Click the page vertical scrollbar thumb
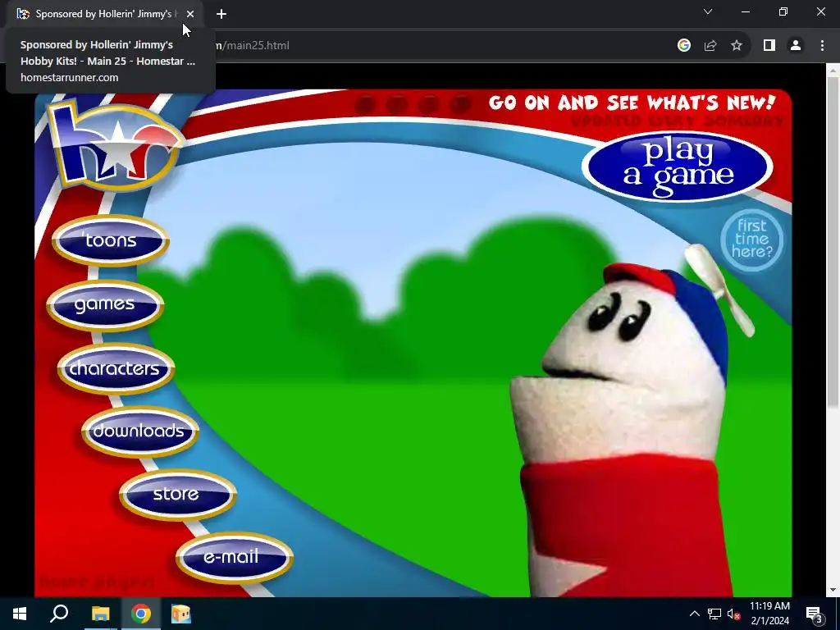The height and width of the screenshot is (630, 840). point(833,241)
